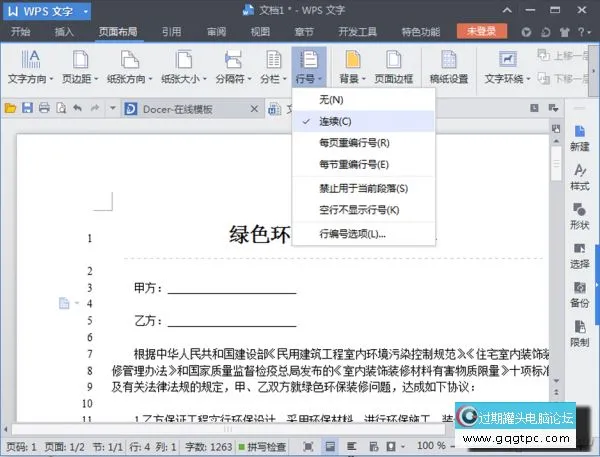Switch to the 特色功能 ribbon tab
This screenshot has height=457, width=600.
(421, 32)
